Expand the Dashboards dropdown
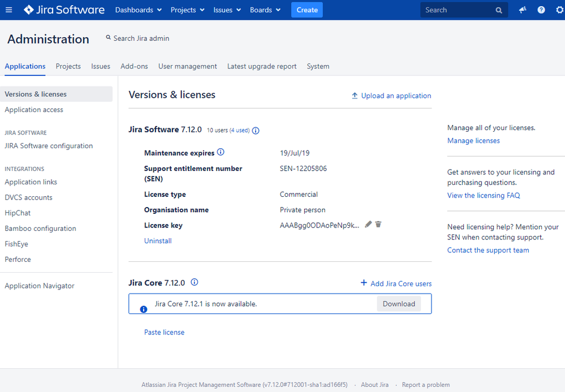Image resolution: width=565 pixels, height=392 pixels. click(x=139, y=10)
